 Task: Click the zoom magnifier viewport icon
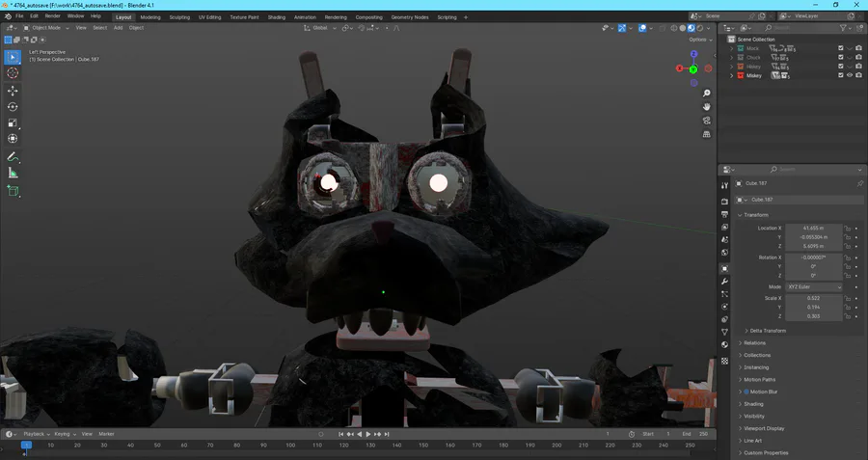(706, 94)
